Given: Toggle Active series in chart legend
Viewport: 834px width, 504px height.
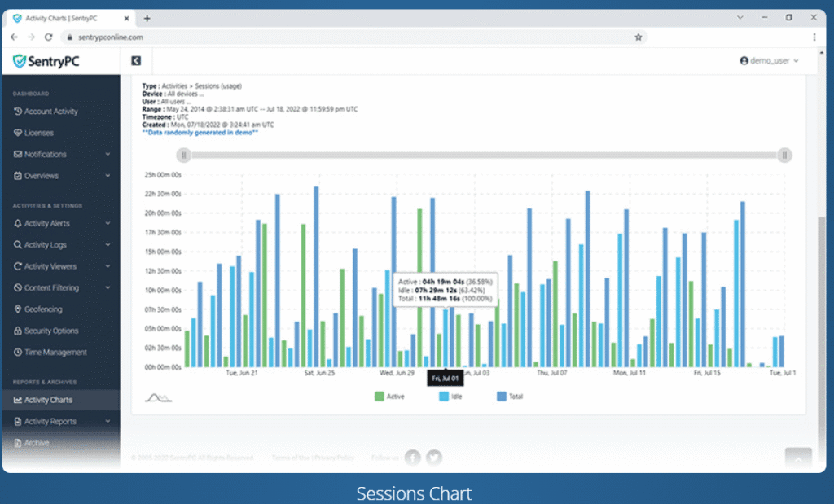Looking at the screenshot, I should click(x=389, y=397).
